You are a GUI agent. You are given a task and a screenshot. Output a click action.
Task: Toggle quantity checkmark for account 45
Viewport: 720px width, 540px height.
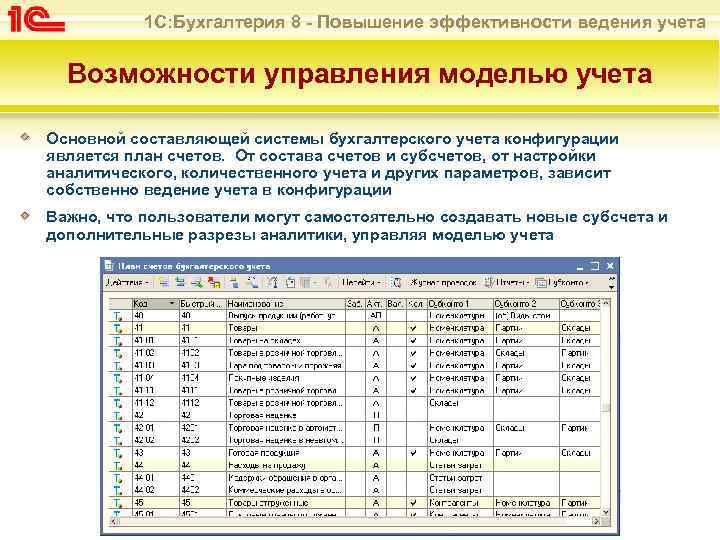tap(414, 503)
